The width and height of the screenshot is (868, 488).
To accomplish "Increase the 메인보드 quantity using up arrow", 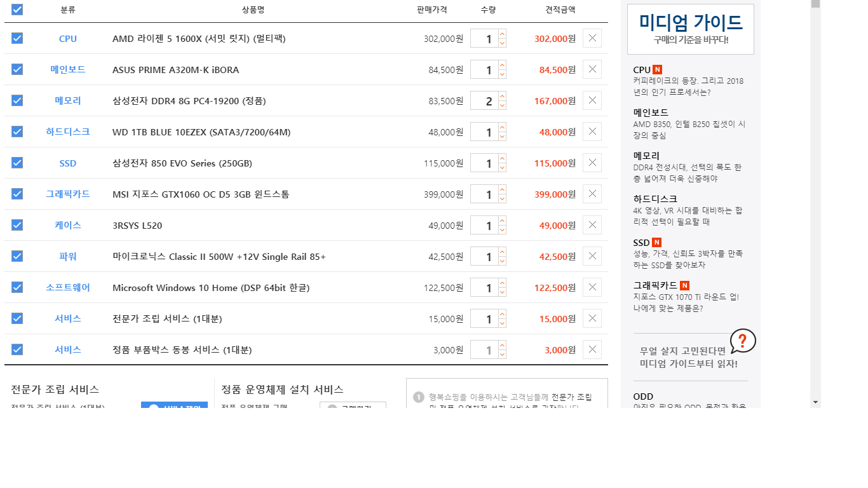I will (x=502, y=65).
